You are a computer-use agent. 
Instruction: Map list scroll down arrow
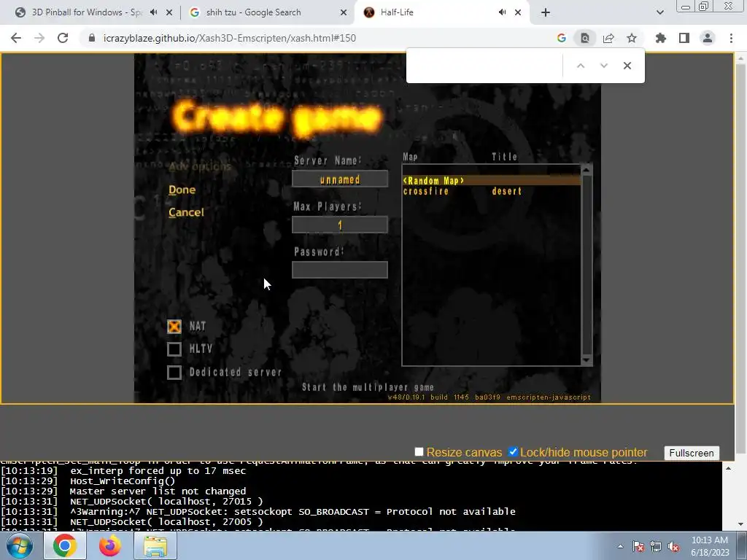[587, 360]
